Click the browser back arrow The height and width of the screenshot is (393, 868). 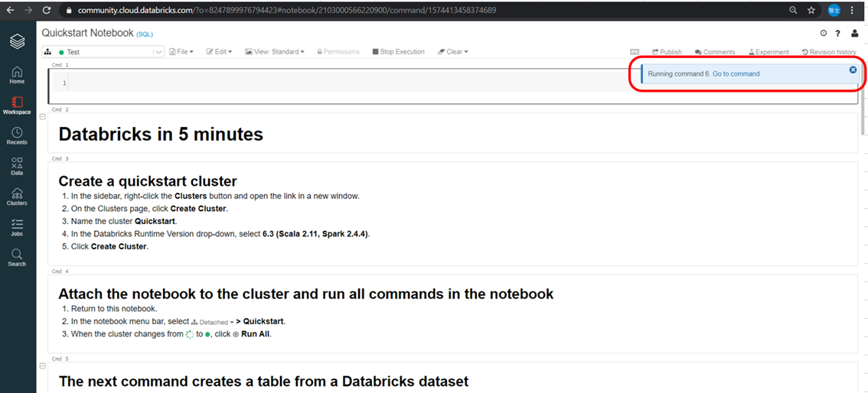(x=10, y=10)
